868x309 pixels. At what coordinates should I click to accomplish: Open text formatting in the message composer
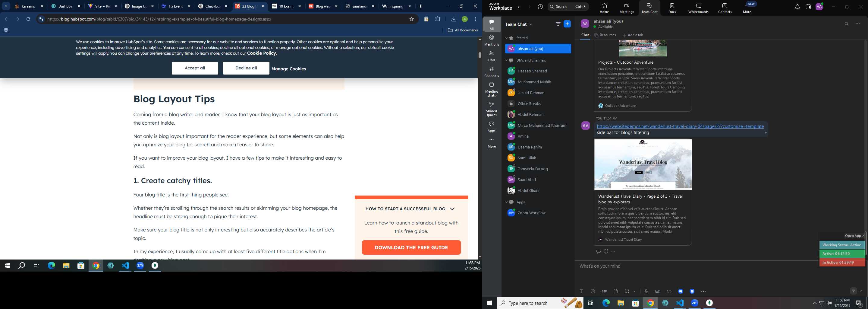[581, 291]
